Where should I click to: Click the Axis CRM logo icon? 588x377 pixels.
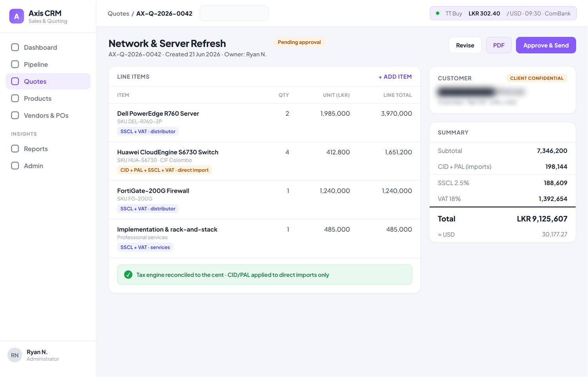point(16,16)
